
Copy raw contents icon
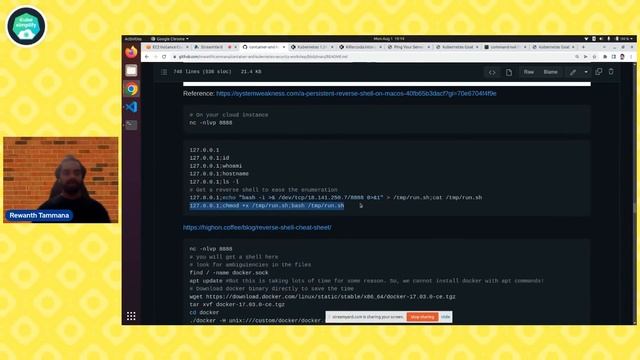pos(599,71)
